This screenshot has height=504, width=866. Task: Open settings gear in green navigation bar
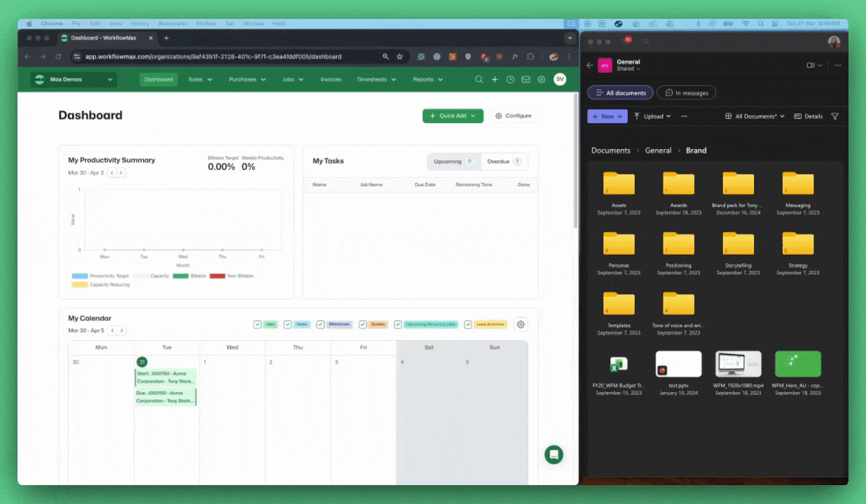541,80
